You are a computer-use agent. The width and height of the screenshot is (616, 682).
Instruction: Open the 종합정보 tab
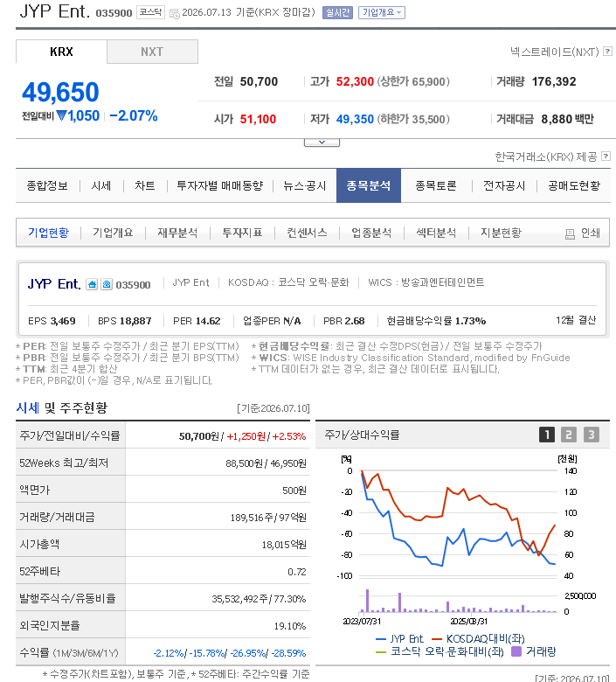(x=47, y=186)
